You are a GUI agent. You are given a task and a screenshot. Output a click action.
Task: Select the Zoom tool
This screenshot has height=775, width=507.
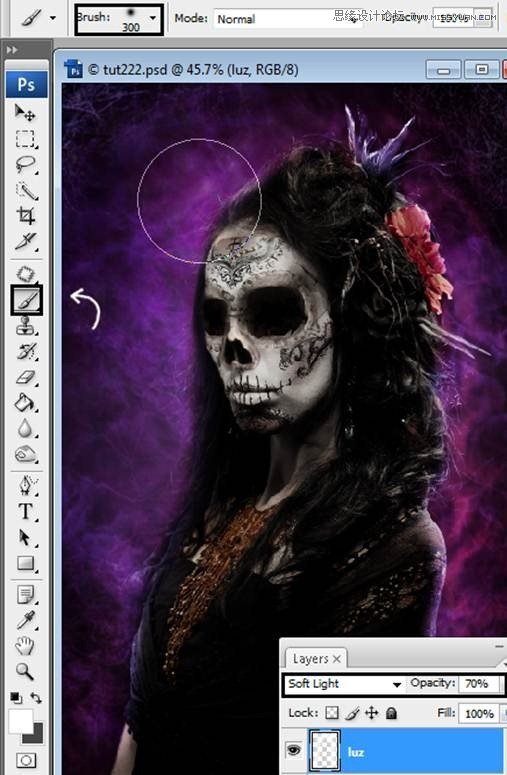click(25, 672)
